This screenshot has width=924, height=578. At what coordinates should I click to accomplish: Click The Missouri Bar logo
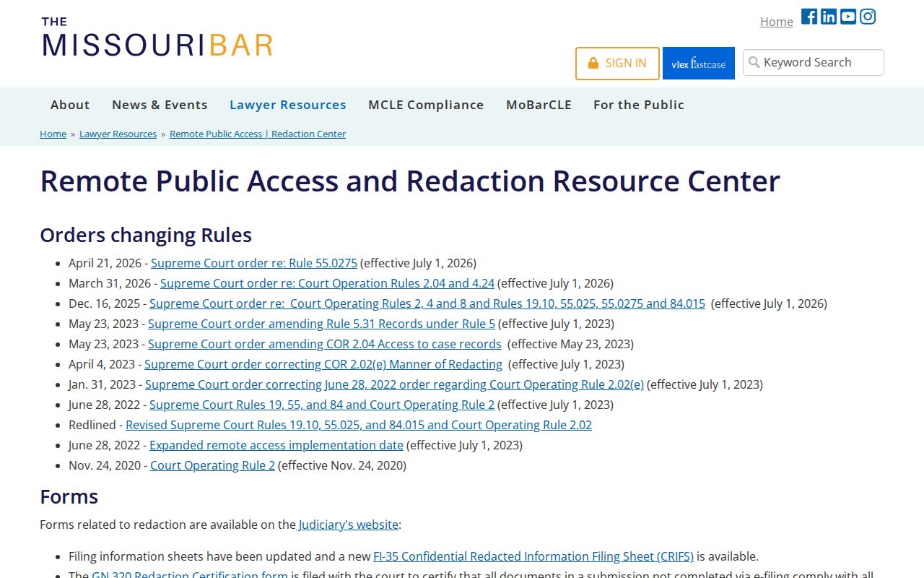pyautogui.click(x=157, y=38)
